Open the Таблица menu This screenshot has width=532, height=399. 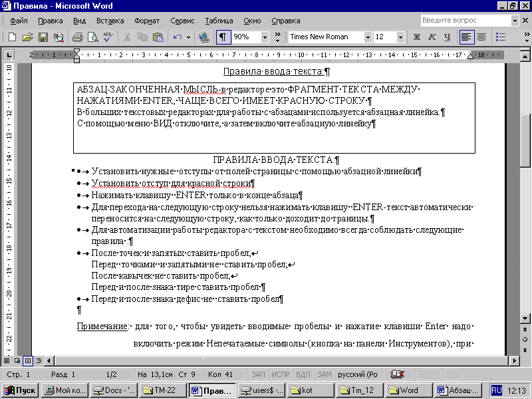[219, 21]
